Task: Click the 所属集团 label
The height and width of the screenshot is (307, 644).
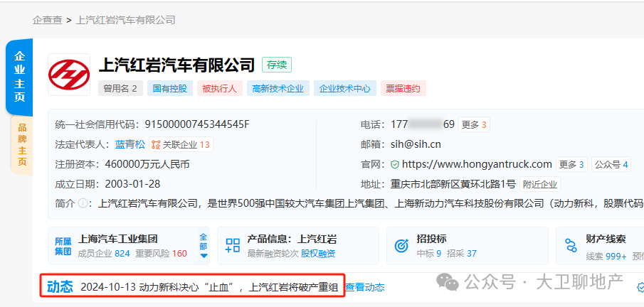Action: coord(63,245)
